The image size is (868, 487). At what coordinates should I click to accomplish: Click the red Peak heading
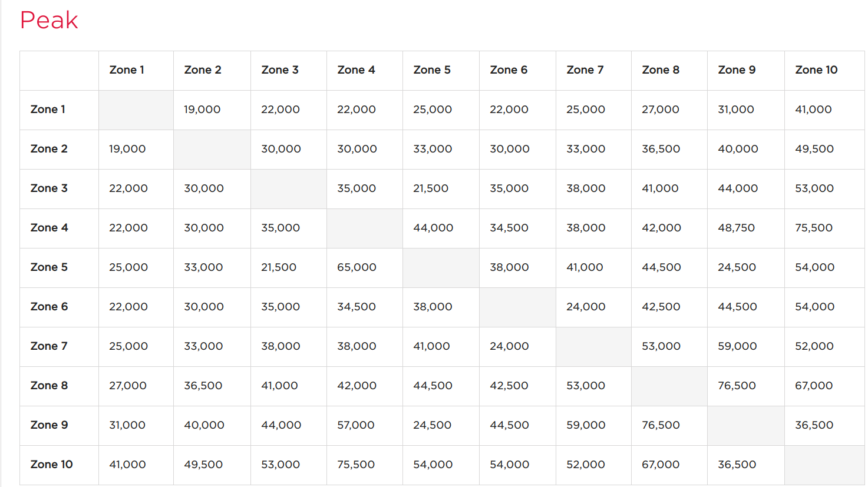tap(49, 21)
